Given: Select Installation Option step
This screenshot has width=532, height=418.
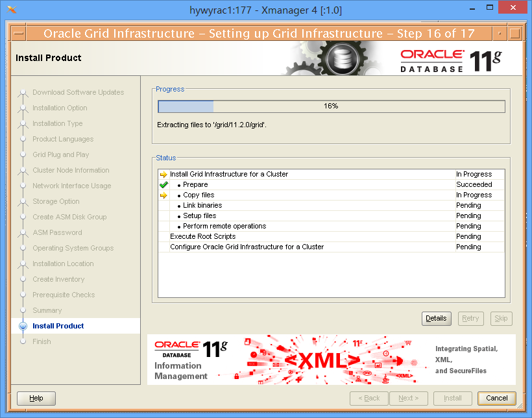Looking at the screenshot, I should pyautogui.click(x=60, y=108).
